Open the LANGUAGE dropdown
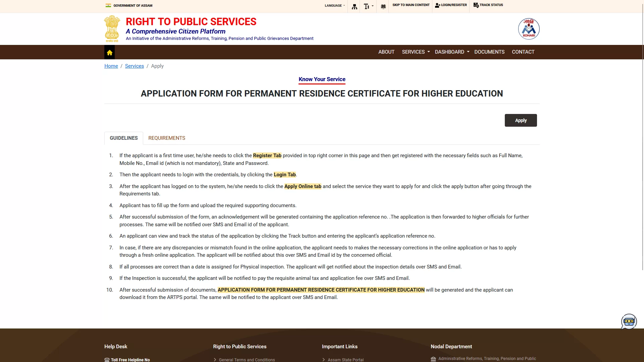The height and width of the screenshot is (362, 644). (x=334, y=5)
